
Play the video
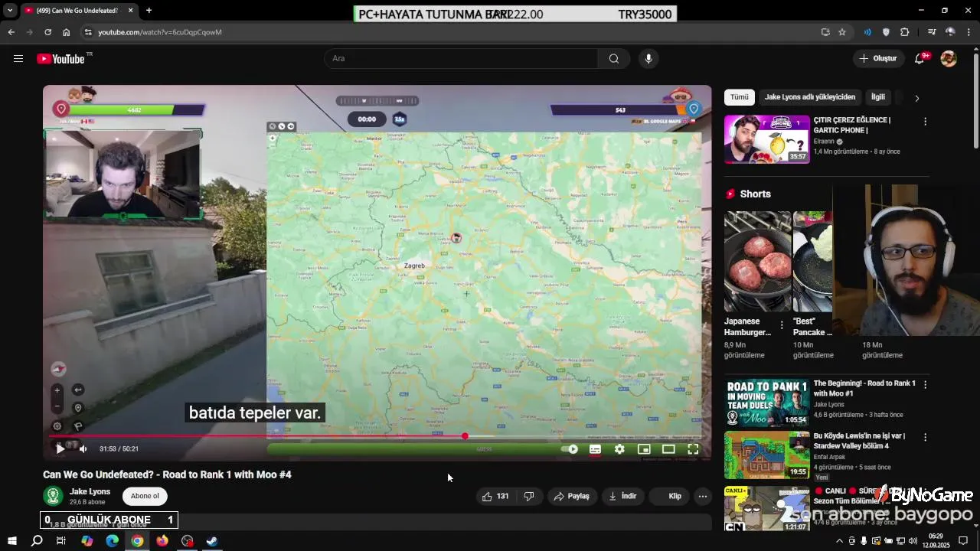[60, 449]
